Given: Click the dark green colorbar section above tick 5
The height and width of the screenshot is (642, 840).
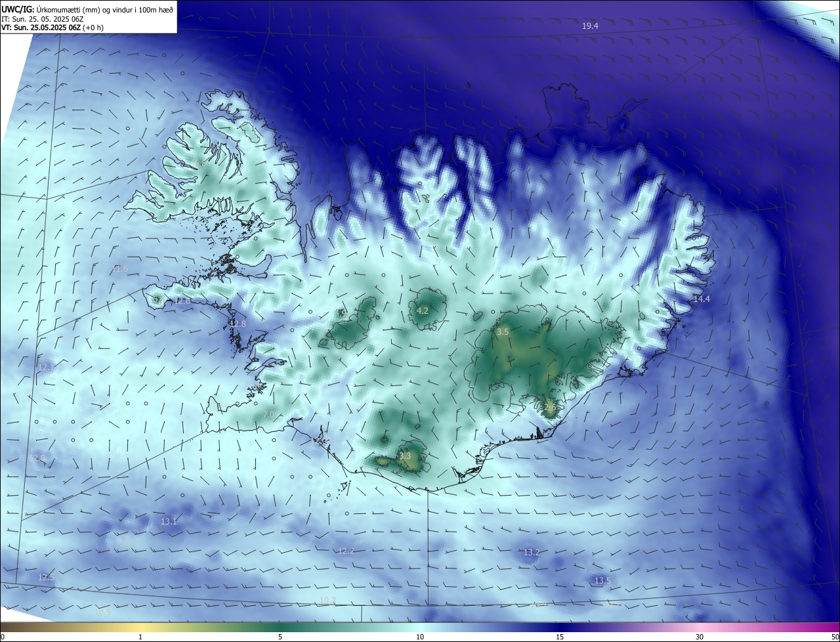Looking at the screenshot, I should click(x=280, y=627).
